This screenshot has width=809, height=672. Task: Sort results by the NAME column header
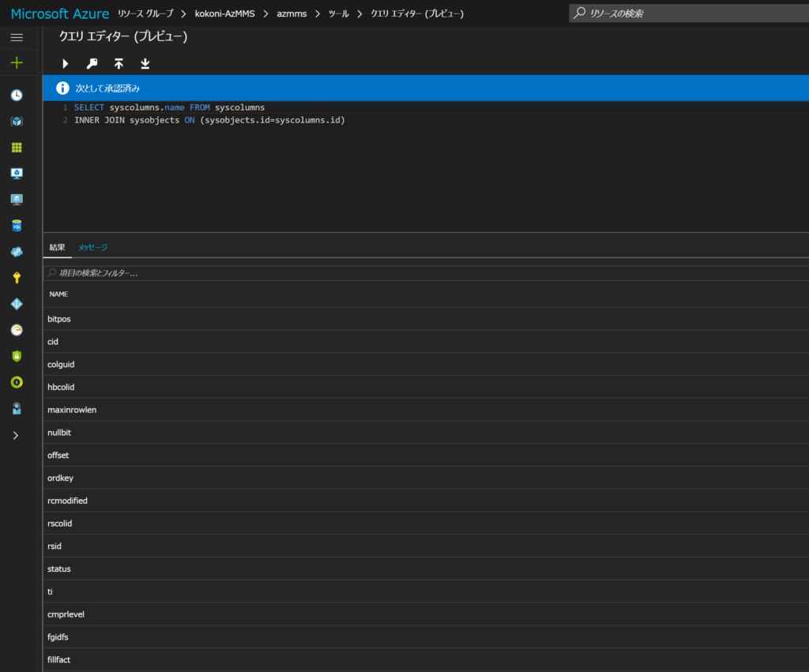click(x=59, y=294)
